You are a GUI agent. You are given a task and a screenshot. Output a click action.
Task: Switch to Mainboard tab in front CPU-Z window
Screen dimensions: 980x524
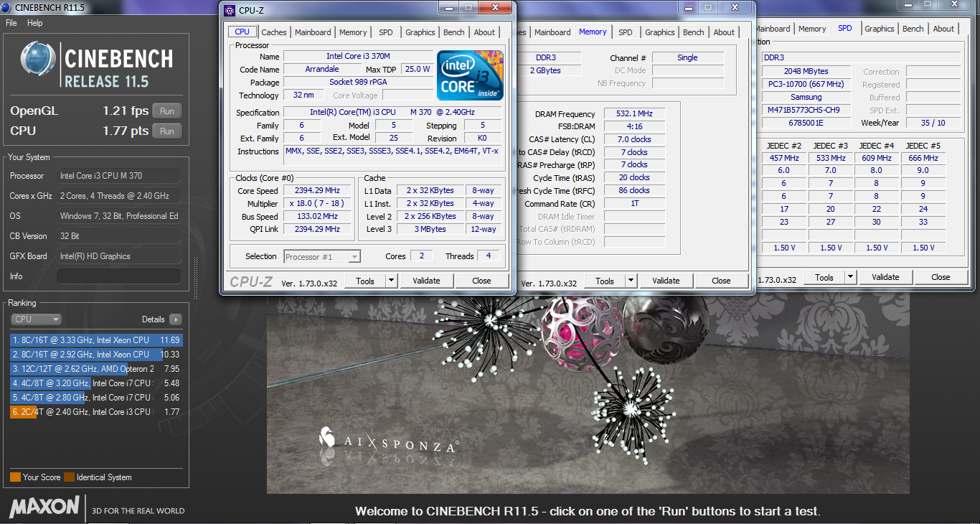(313, 32)
